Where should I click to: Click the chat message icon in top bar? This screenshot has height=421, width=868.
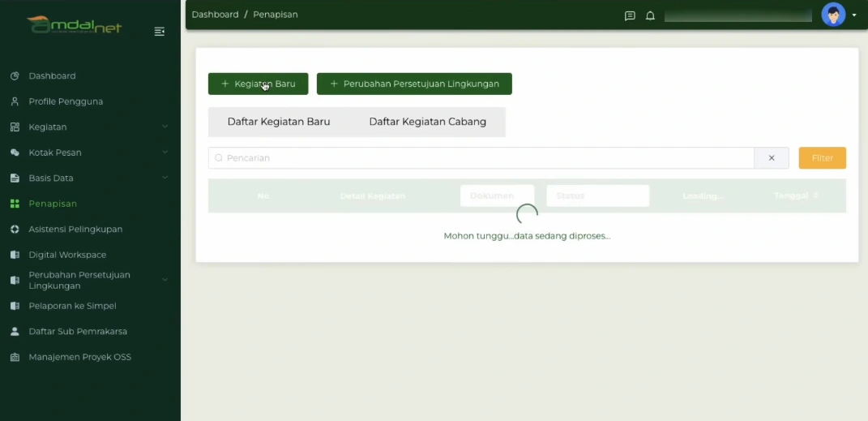pos(630,15)
